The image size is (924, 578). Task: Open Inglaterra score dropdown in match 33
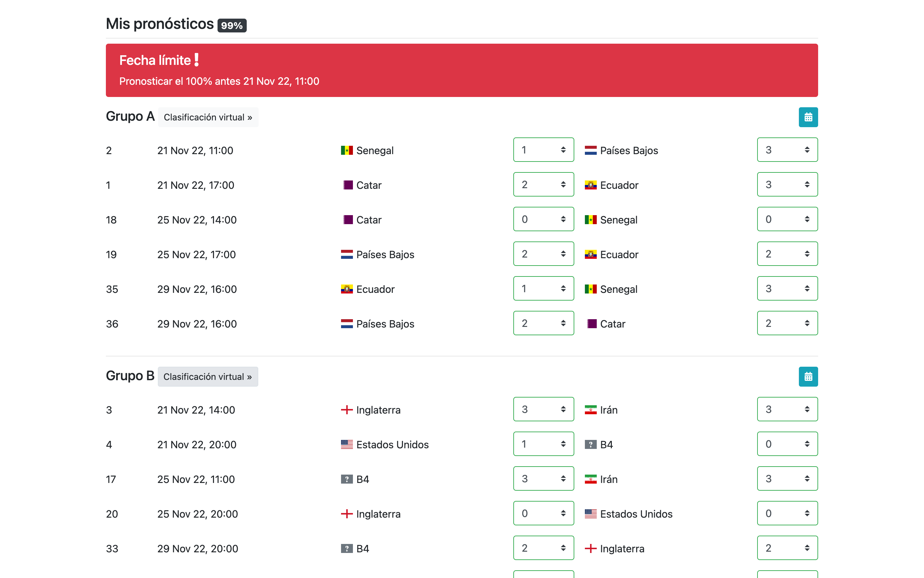(787, 548)
